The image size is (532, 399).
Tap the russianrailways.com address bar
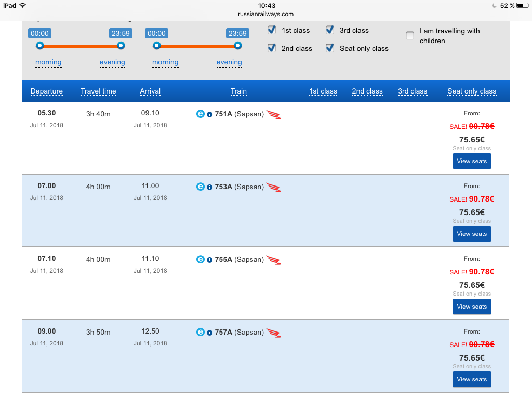click(266, 14)
